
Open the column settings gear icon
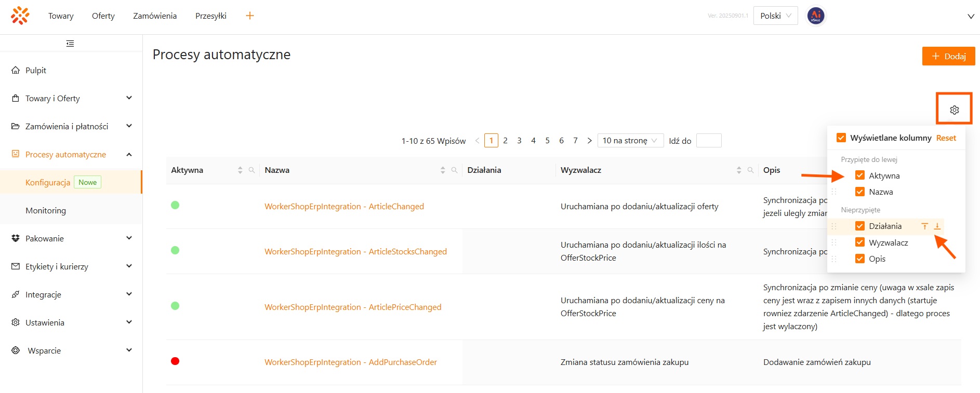click(954, 110)
